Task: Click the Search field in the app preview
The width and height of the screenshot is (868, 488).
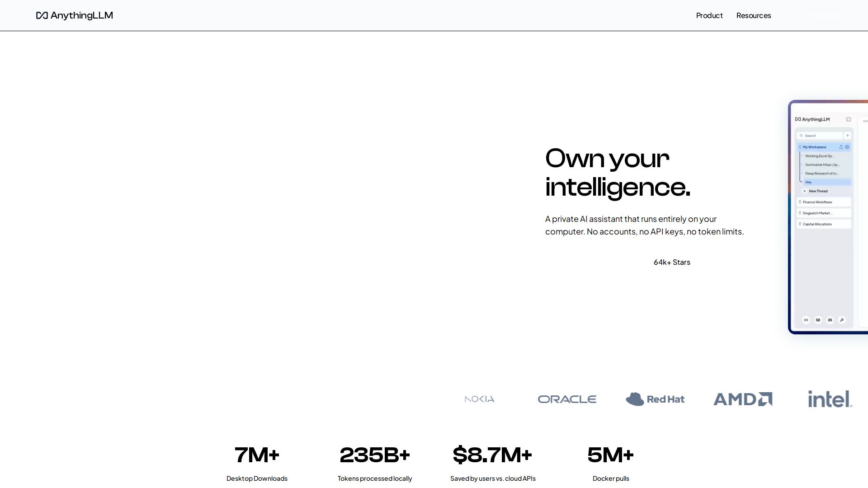Action: tap(820, 136)
